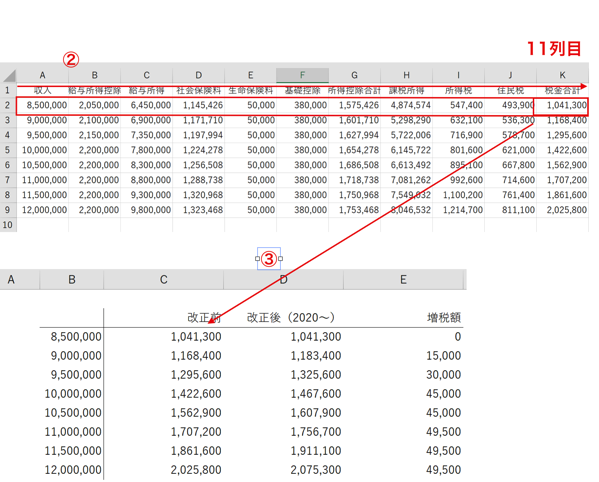Select cell with value 1,214,700
The image size is (599, 482).
coord(458,210)
